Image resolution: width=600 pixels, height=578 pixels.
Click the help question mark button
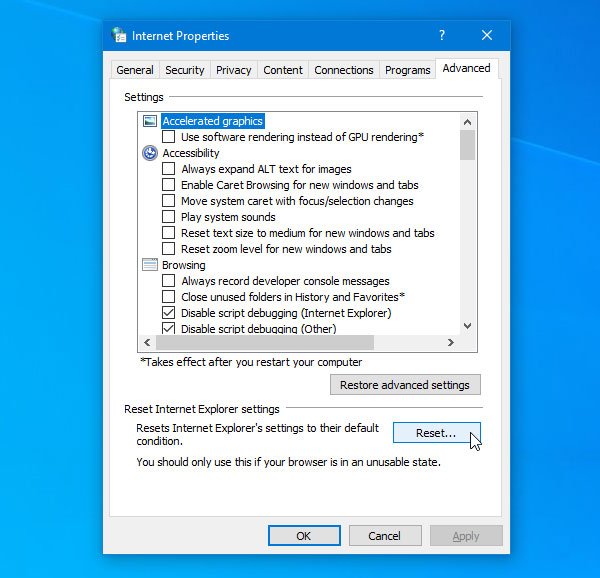(x=442, y=35)
